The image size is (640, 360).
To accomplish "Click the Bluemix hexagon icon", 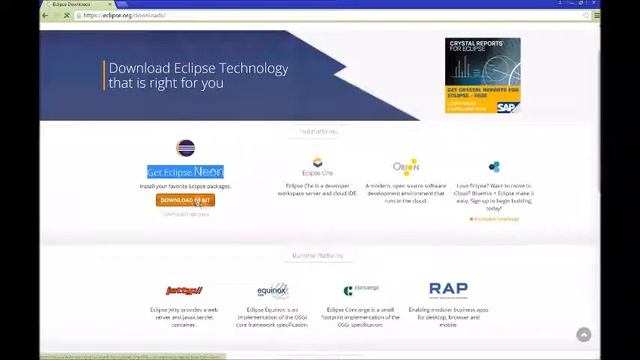I will [x=494, y=167].
